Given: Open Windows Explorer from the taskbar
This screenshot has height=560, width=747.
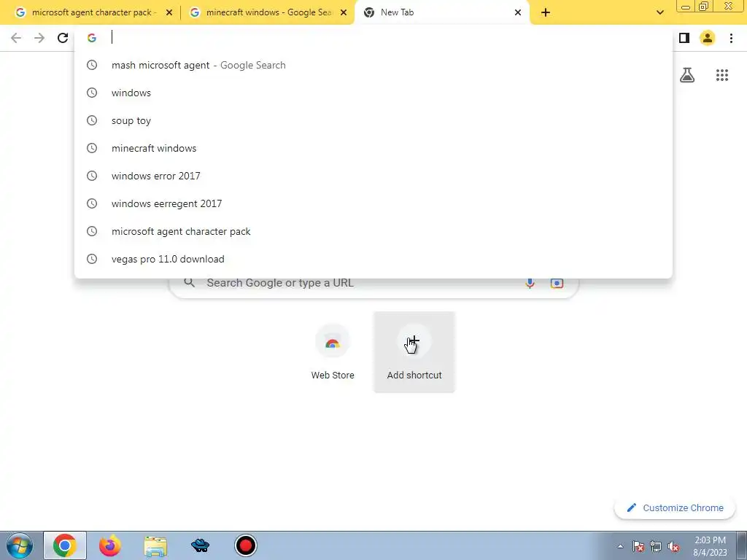Looking at the screenshot, I should coord(155,545).
